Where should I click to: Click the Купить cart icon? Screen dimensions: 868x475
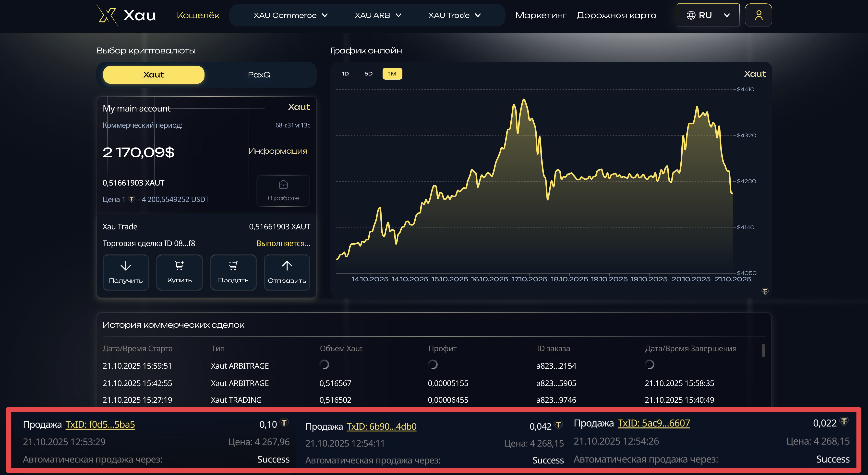pyautogui.click(x=179, y=266)
